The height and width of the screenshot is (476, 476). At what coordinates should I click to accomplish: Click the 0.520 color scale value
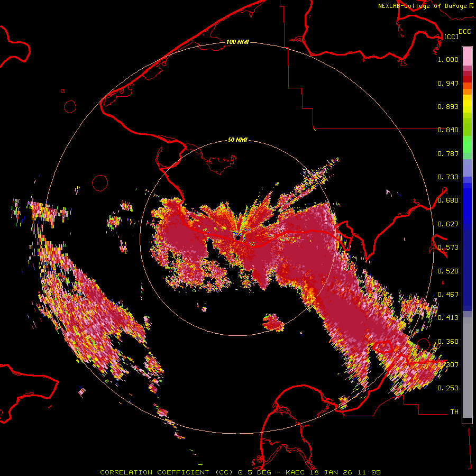click(x=448, y=271)
